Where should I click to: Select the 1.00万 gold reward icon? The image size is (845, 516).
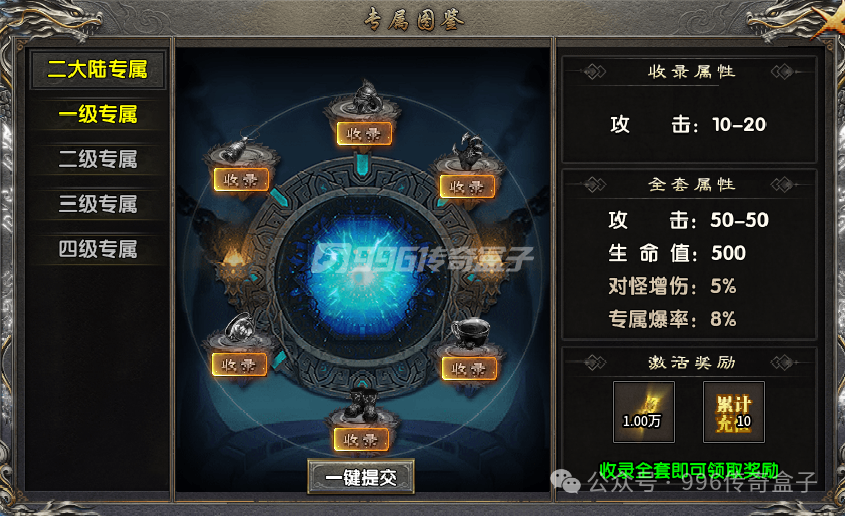pyautogui.click(x=643, y=412)
